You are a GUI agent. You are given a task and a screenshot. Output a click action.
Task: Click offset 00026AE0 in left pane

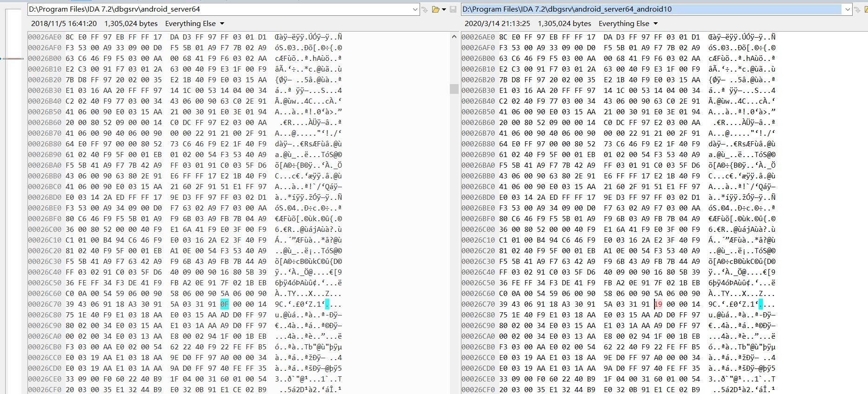click(45, 37)
